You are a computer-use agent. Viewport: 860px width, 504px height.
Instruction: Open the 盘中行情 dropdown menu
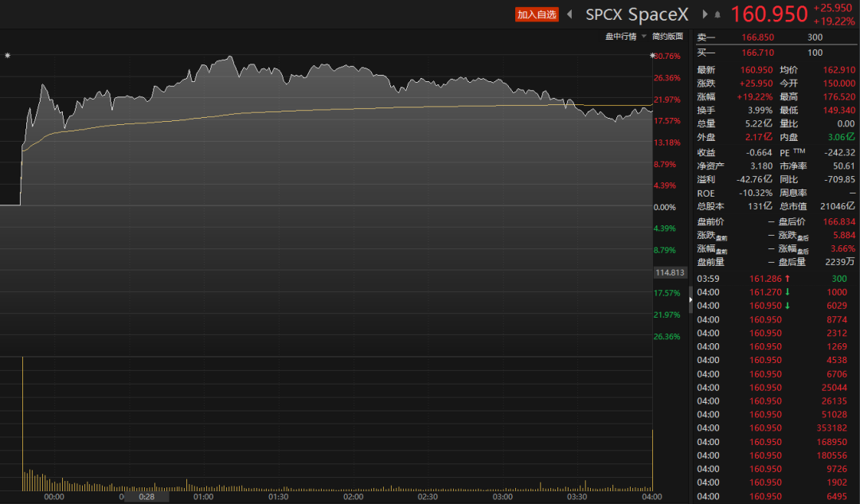tap(620, 36)
